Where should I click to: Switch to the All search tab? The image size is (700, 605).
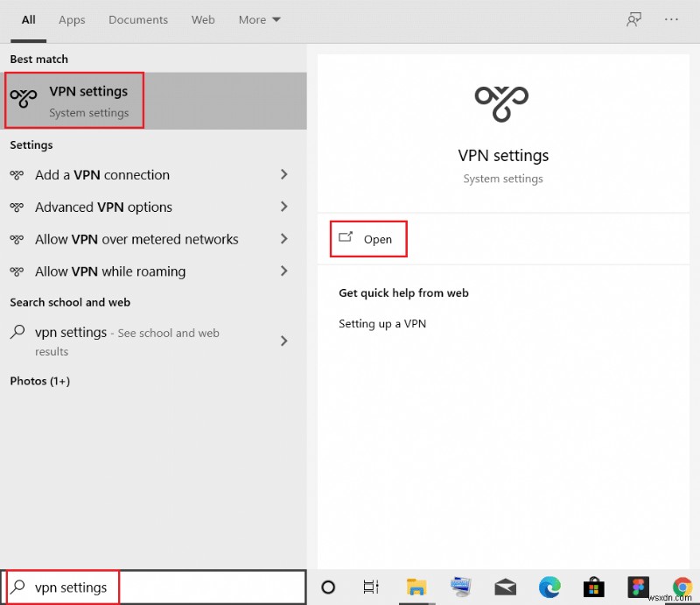(x=29, y=20)
